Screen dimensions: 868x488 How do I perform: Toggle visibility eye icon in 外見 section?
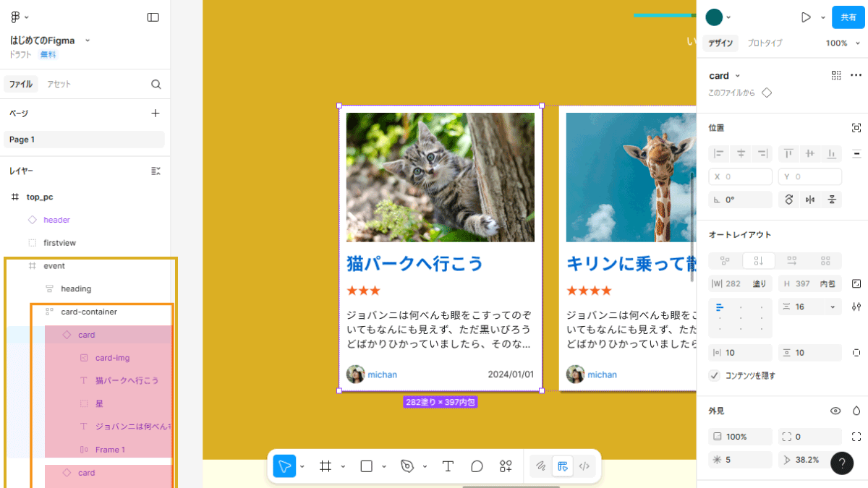point(835,411)
